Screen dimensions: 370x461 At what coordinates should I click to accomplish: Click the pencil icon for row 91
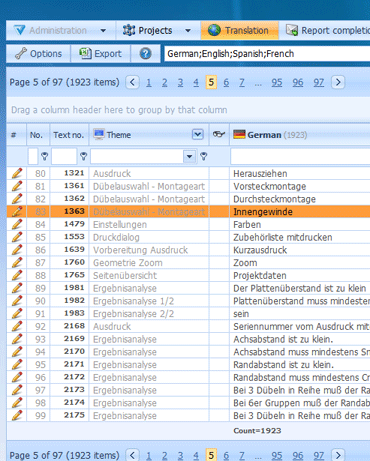click(x=17, y=313)
